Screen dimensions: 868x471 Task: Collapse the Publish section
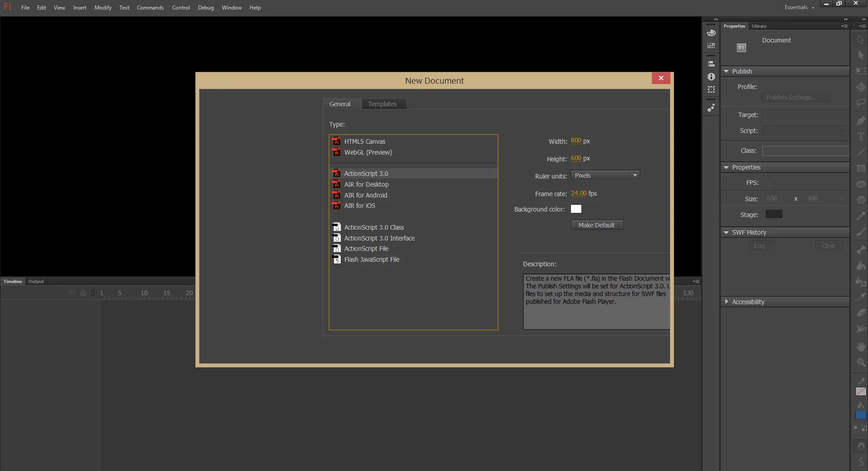(x=726, y=71)
